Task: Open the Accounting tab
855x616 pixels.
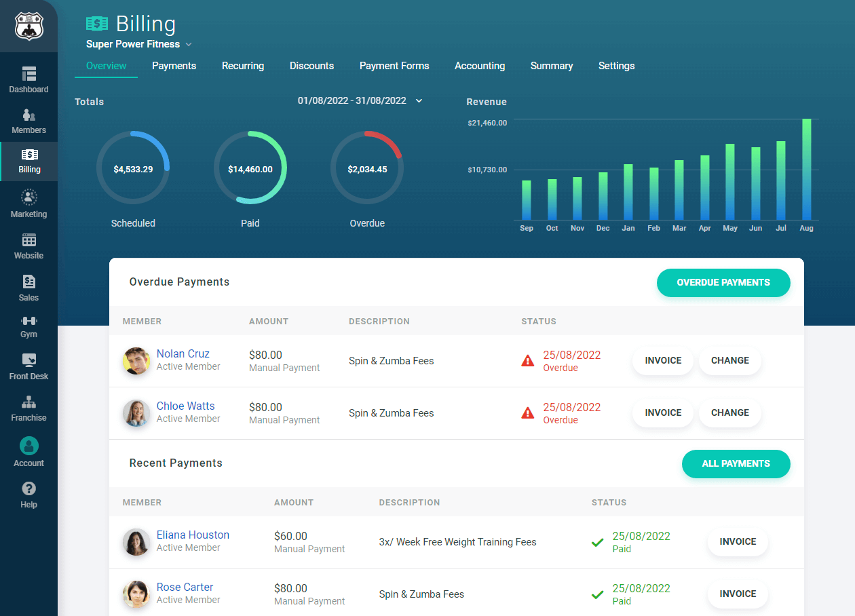Action: click(480, 66)
